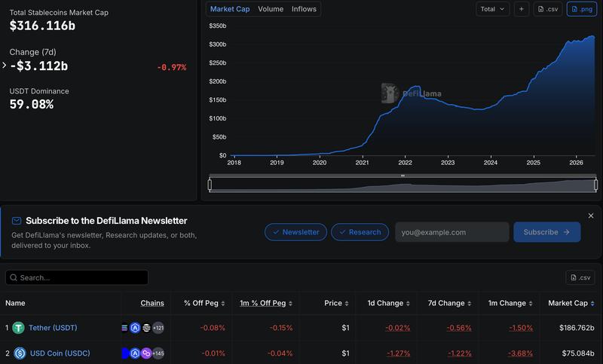Expand the Change (7d) details chevron
Screen dimensions: 603x364
pos(5,66)
